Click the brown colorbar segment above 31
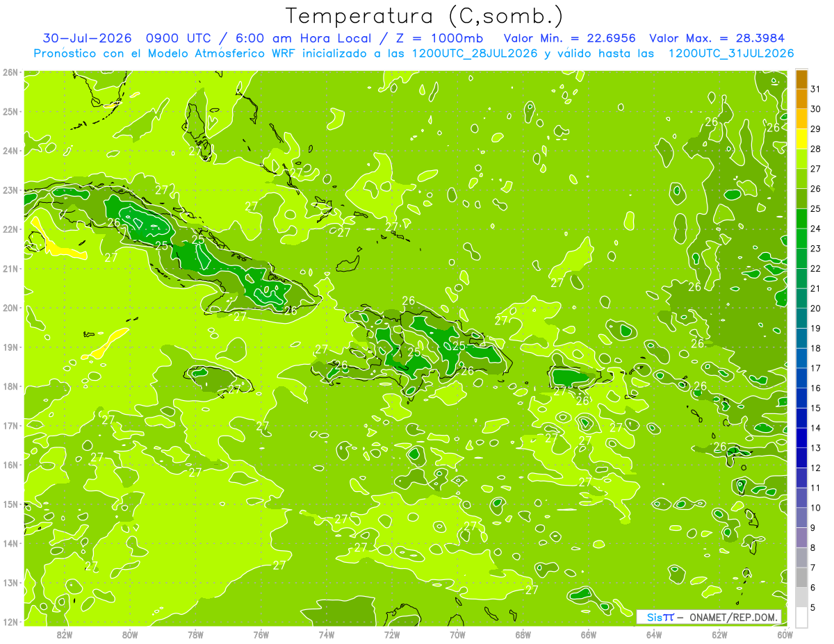This screenshot has height=644, width=834. coord(801,79)
